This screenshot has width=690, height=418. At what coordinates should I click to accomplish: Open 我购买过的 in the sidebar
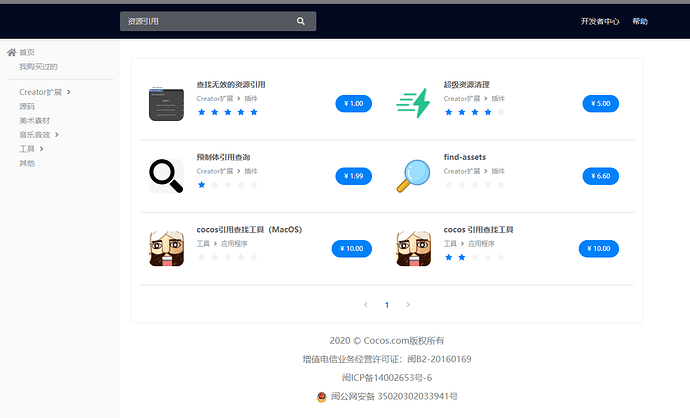coord(38,66)
